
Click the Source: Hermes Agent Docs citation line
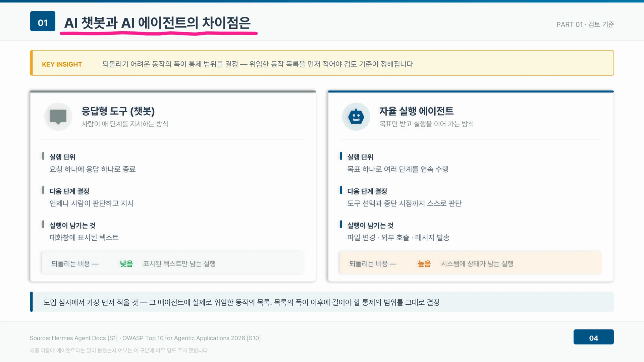pos(145,338)
